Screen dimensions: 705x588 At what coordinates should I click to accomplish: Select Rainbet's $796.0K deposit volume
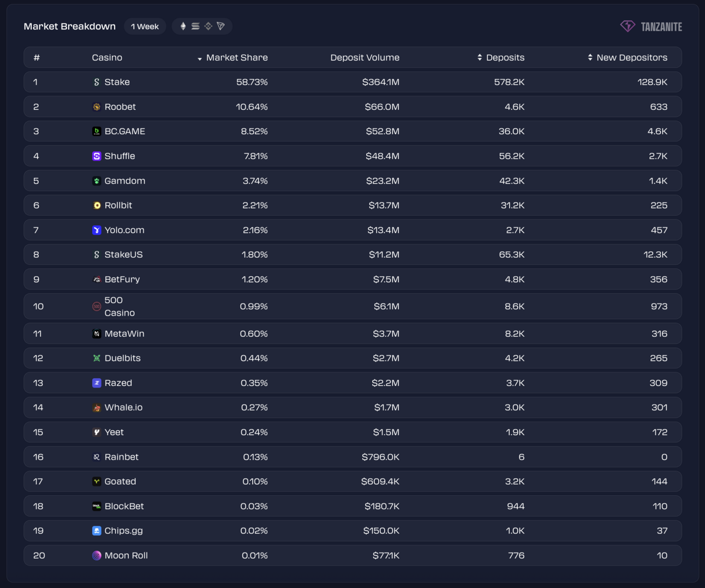click(381, 457)
